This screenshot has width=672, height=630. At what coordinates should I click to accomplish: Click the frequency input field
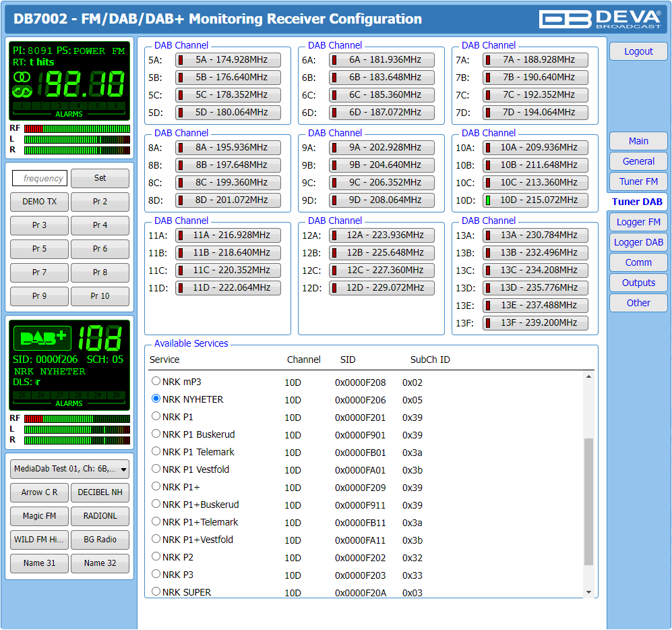40,178
